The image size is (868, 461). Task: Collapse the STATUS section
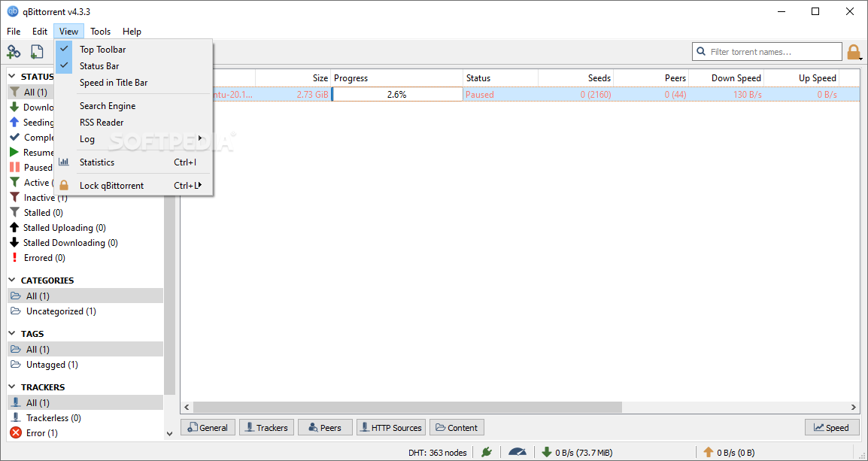click(x=12, y=77)
